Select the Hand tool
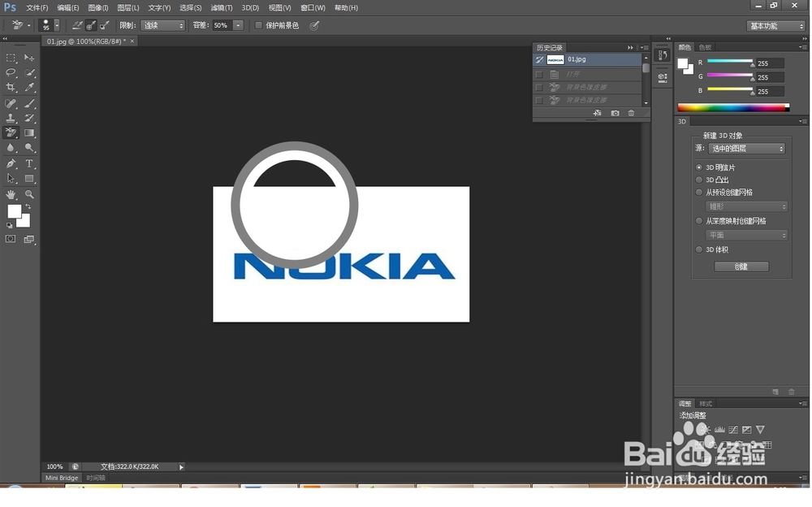This screenshot has height=507, width=812. tap(11, 195)
